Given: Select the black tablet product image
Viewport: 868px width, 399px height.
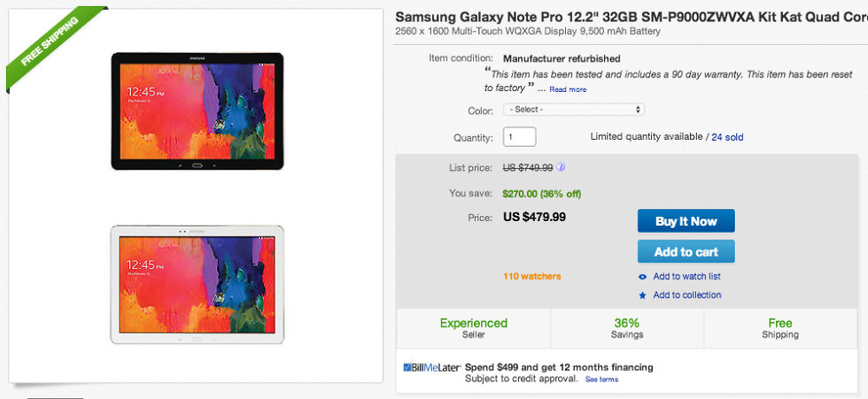Looking at the screenshot, I should (198, 111).
